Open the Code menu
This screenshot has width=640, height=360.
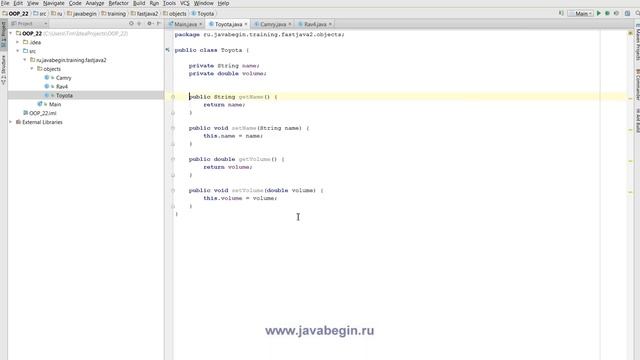coord(75,3)
